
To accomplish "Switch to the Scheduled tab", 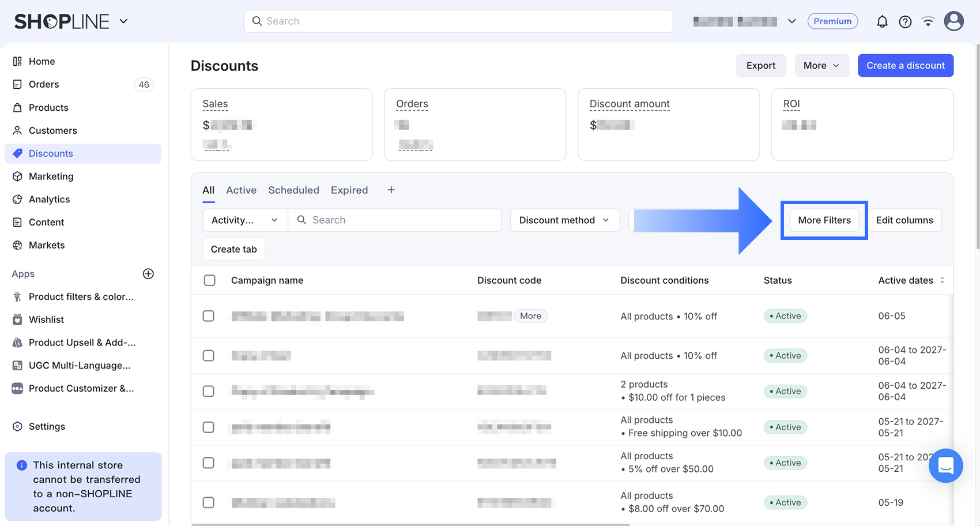I will click(293, 190).
